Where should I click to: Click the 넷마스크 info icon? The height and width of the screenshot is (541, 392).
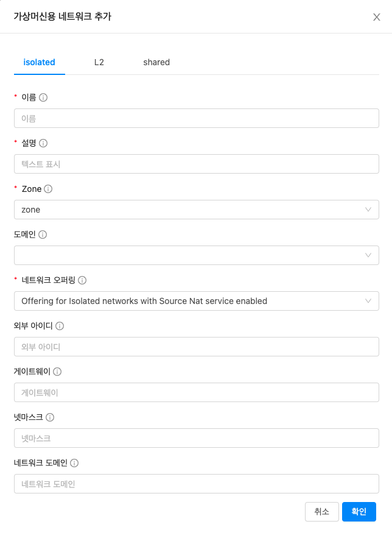coord(50,417)
